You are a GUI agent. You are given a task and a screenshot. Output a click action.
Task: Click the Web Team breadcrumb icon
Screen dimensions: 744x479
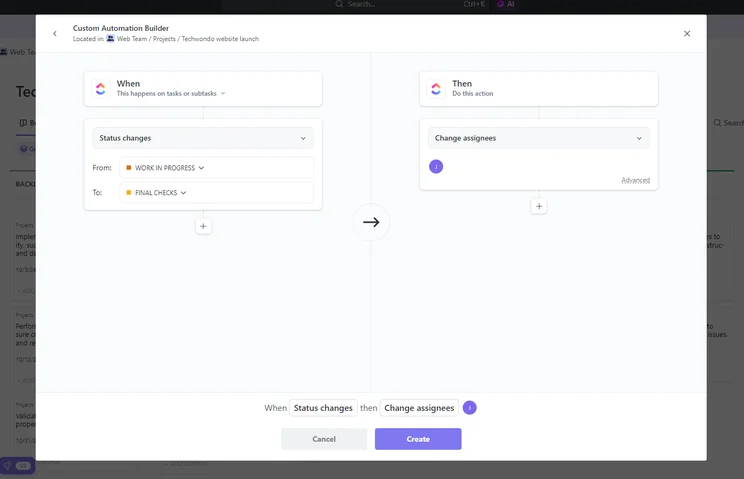tap(111, 38)
